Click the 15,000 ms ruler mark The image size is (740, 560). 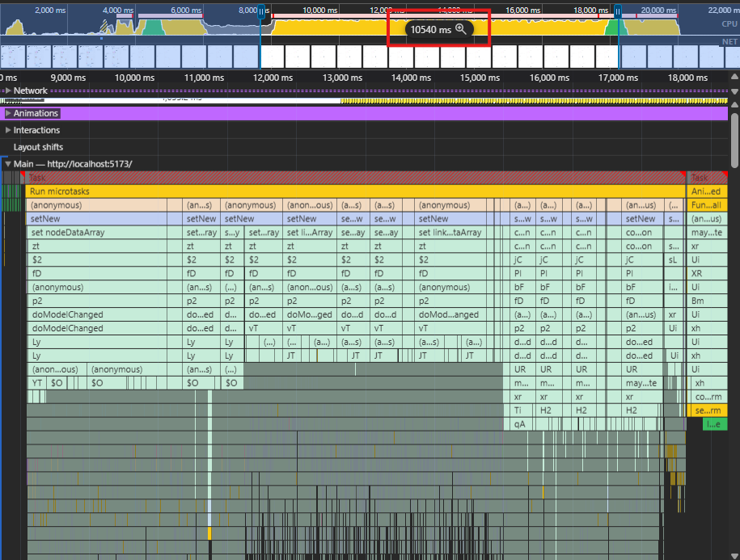pos(480,78)
